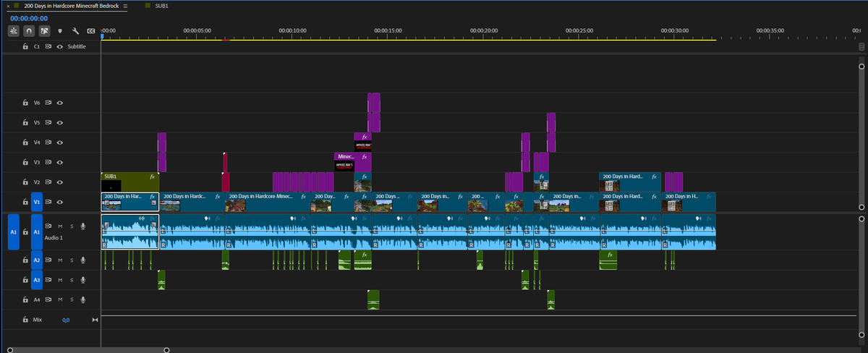Select 200 Days in Hardcore Minec... clip on V1
This screenshot has height=353, width=868.
pyautogui.click(x=268, y=202)
